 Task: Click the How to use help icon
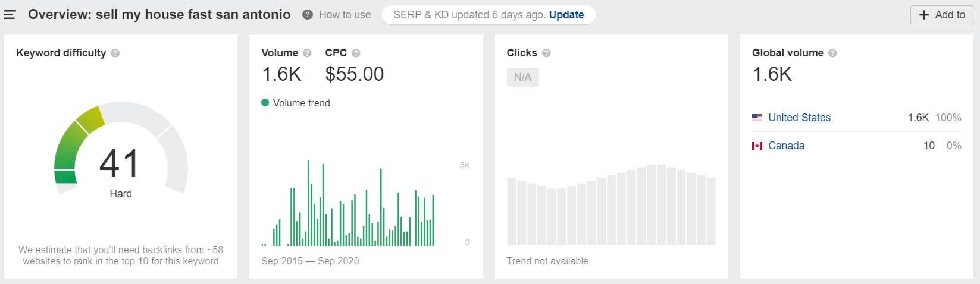coord(308,15)
